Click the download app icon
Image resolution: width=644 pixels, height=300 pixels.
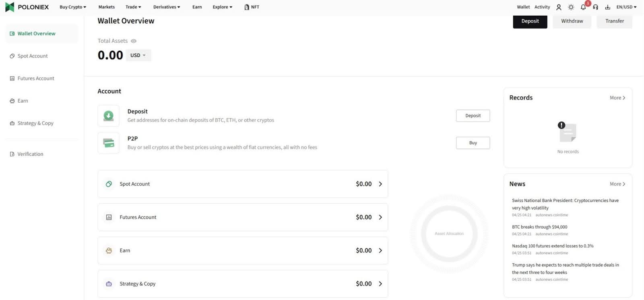607,7
